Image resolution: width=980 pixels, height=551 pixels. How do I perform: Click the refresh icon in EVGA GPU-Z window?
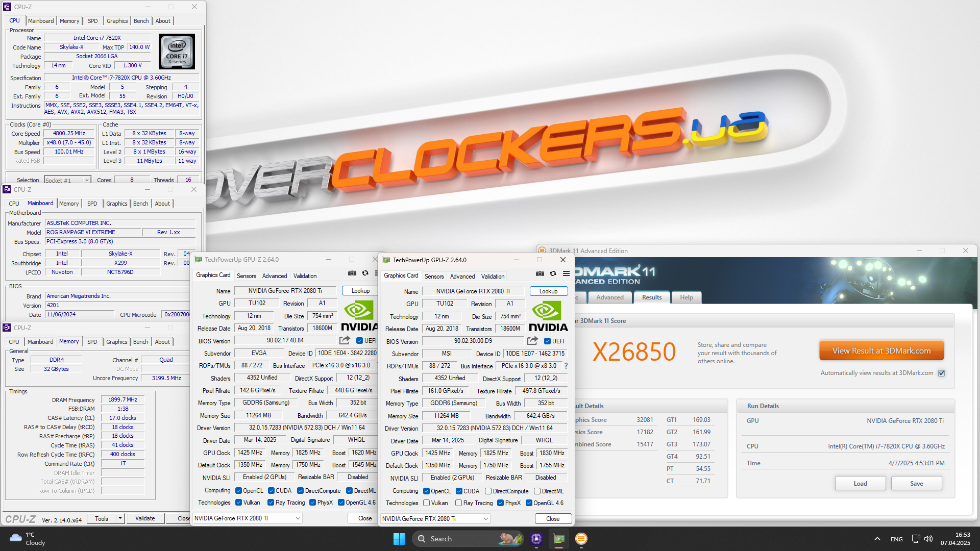click(x=365, y=273)
